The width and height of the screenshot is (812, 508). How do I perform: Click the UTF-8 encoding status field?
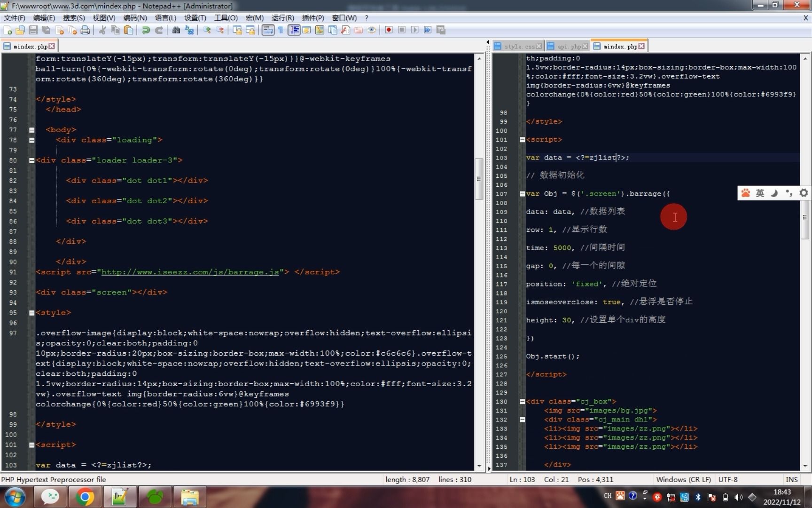728,479
